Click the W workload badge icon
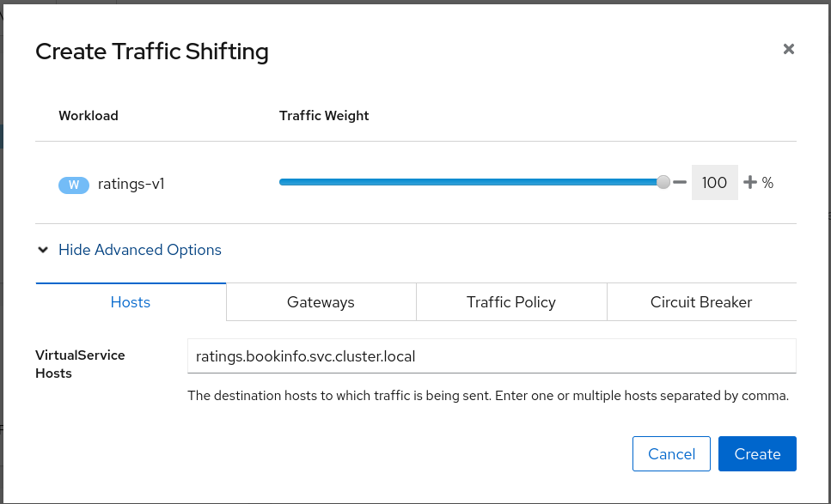Screen dimensions: 831x504 coord(74,184)
